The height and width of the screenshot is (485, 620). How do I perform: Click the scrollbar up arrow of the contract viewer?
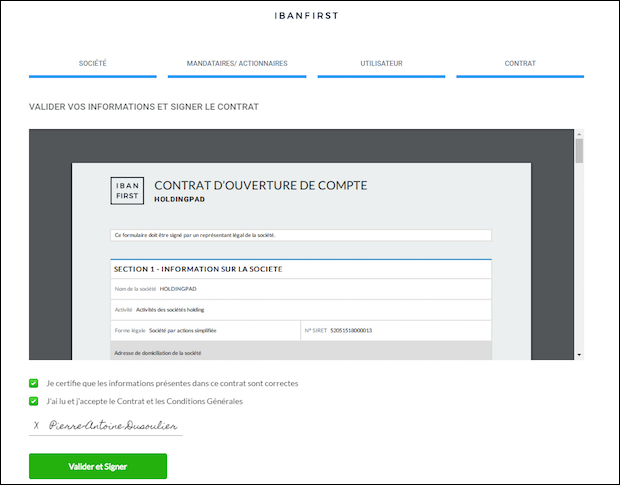578,135
